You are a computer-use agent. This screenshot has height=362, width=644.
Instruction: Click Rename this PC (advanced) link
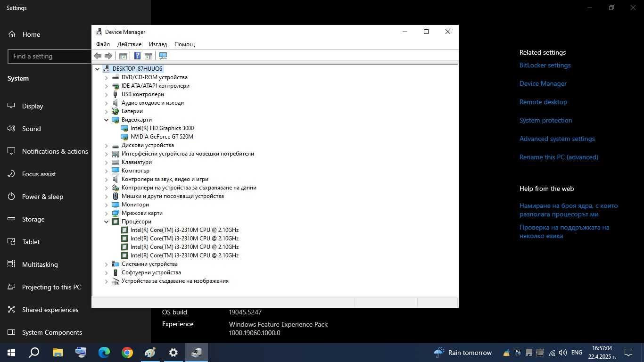(559, 157)
